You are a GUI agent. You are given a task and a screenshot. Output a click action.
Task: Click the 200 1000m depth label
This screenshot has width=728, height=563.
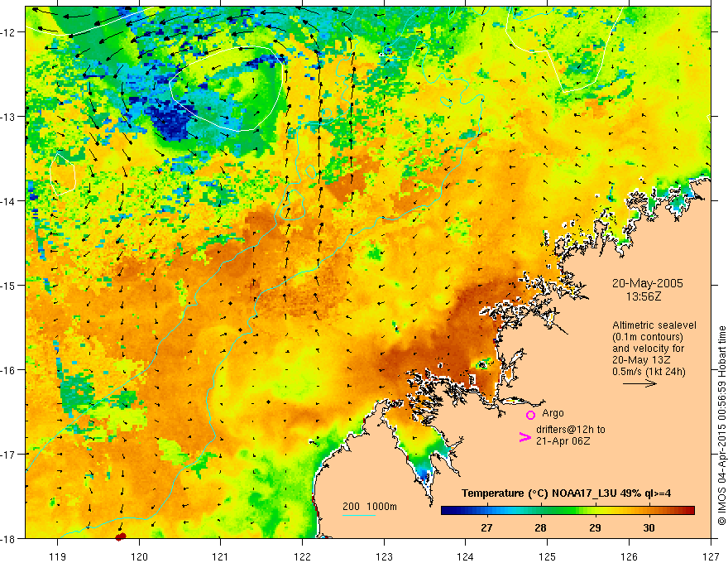coord(370,507)
